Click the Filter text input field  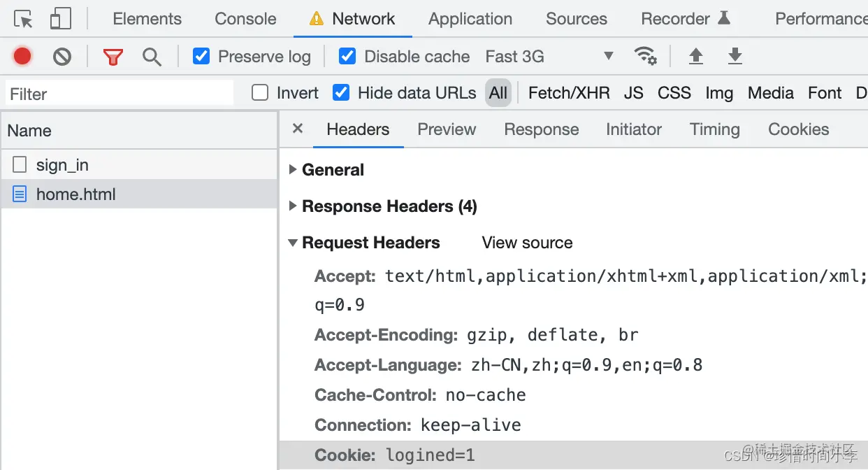click(119, 94)
